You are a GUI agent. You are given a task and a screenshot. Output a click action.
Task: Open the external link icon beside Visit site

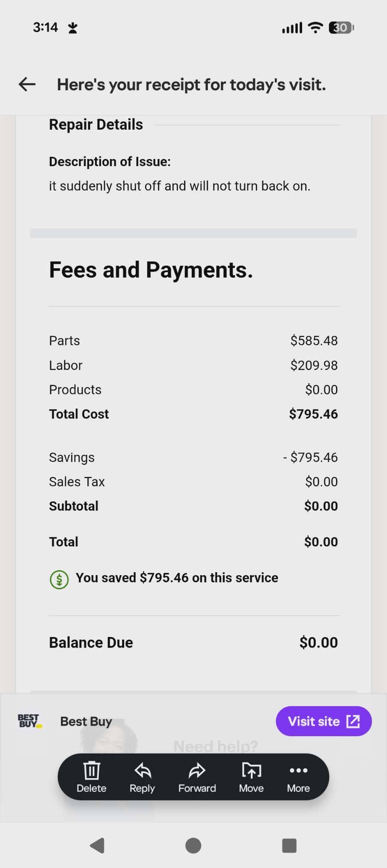pos(353,721)
